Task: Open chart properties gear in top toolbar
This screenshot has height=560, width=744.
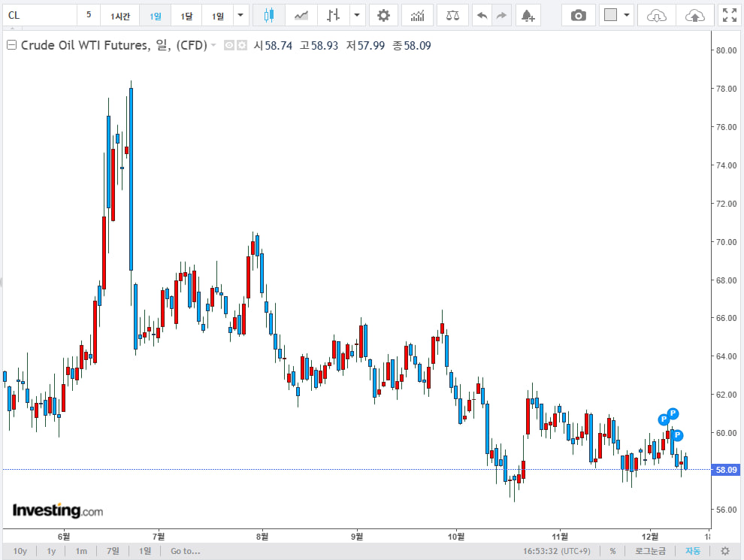Action: pyautogui.click(x=384, y=15)
